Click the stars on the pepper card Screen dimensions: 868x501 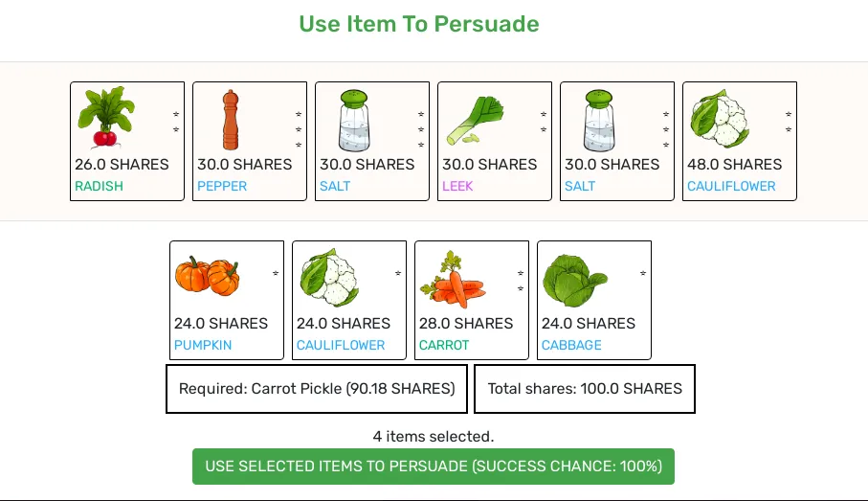pyautogui.click(x=299, y=129)
